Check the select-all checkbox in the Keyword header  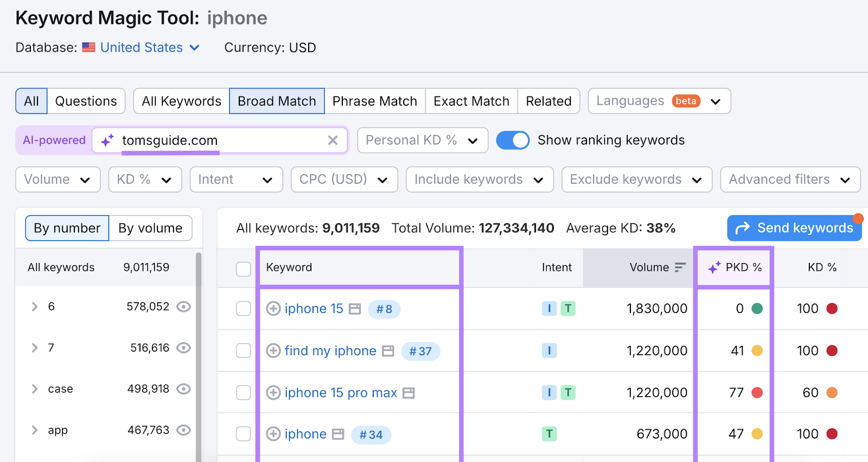244,268
